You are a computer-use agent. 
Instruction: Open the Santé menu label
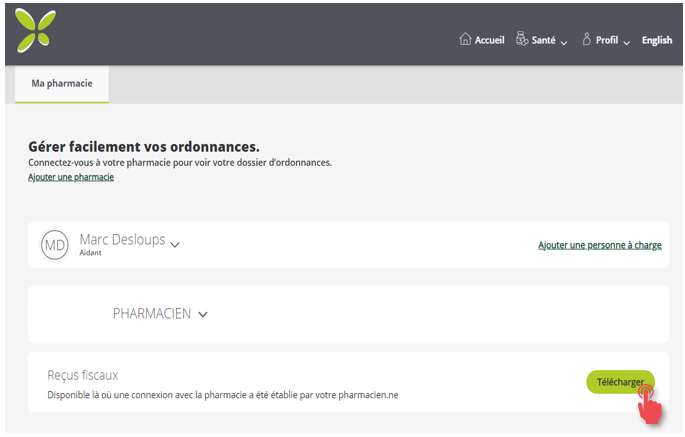coord(544,41)
